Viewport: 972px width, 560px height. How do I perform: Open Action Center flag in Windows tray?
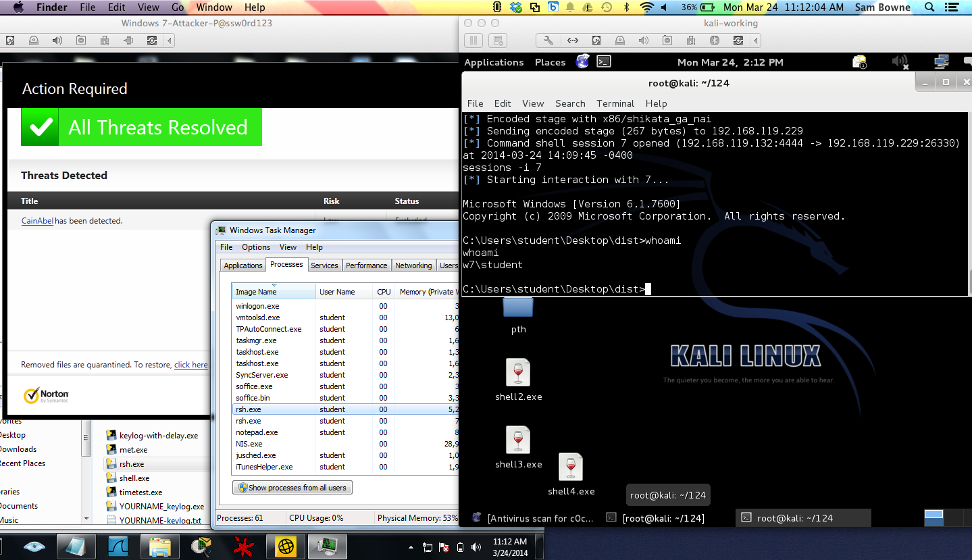444,547
